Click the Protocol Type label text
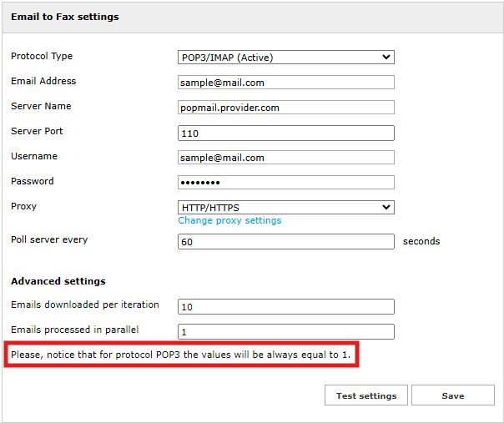 (x=42, y=57)
